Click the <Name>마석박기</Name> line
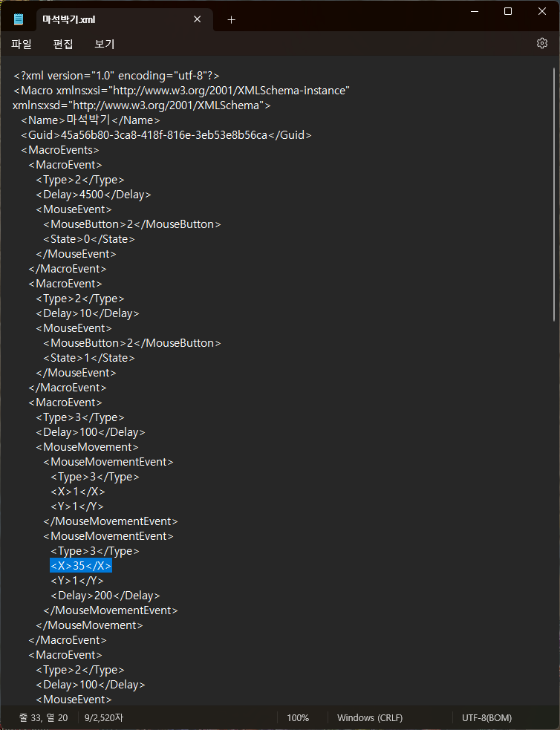Image resolution: width=560 pixels, height=730 pixels. pyautogui.click(x=91, y=120)
